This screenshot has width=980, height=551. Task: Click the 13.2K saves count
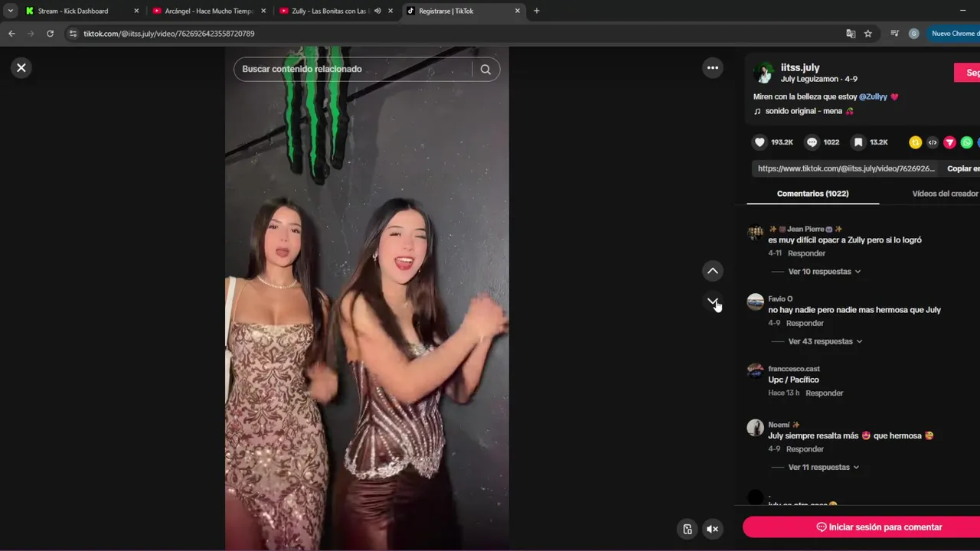879,142
